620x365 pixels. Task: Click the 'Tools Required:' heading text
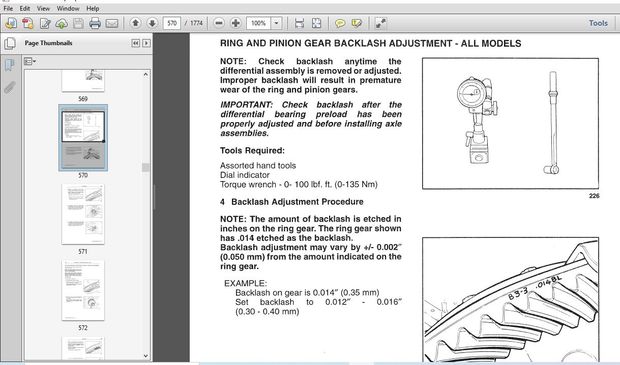coord(252,151)
